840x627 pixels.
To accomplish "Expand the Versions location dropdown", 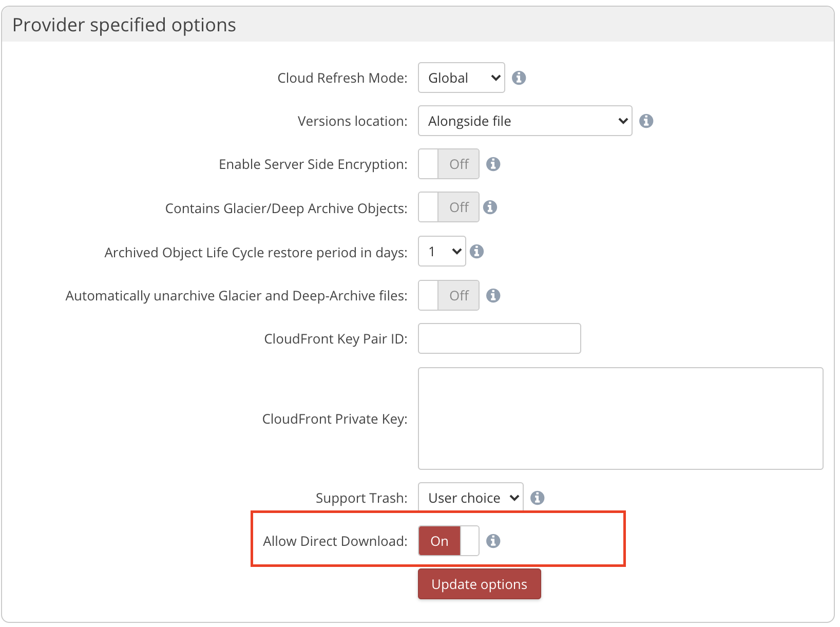I will pyautogui.click(x=525, y=121).
